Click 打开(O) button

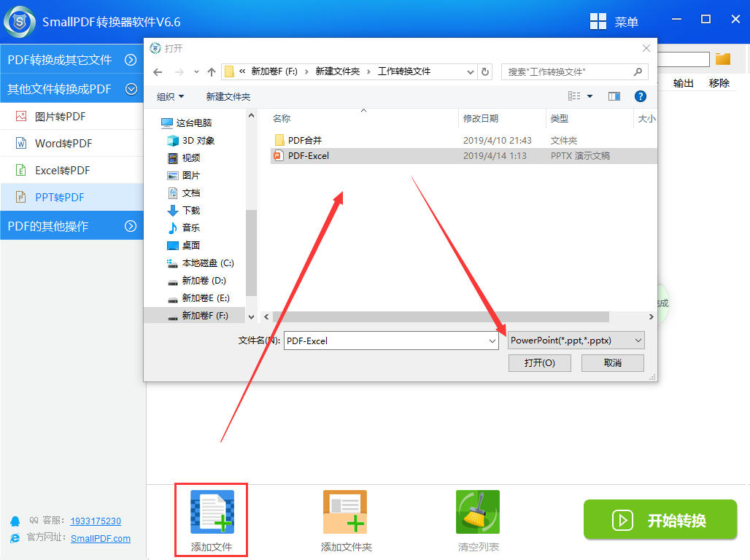(x=540, y=363)
